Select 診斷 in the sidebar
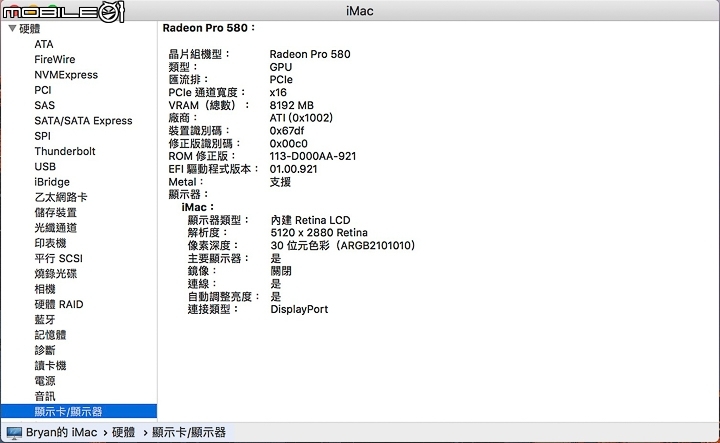The image size is (720, 443). tap(45, 350)
